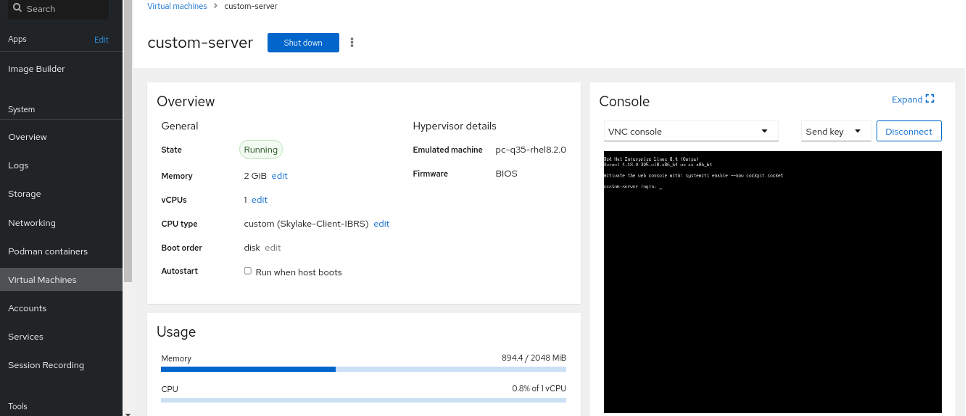Click Edit next to Apps
The width and height of the screenshot is (966, 416).
point(101,39)
